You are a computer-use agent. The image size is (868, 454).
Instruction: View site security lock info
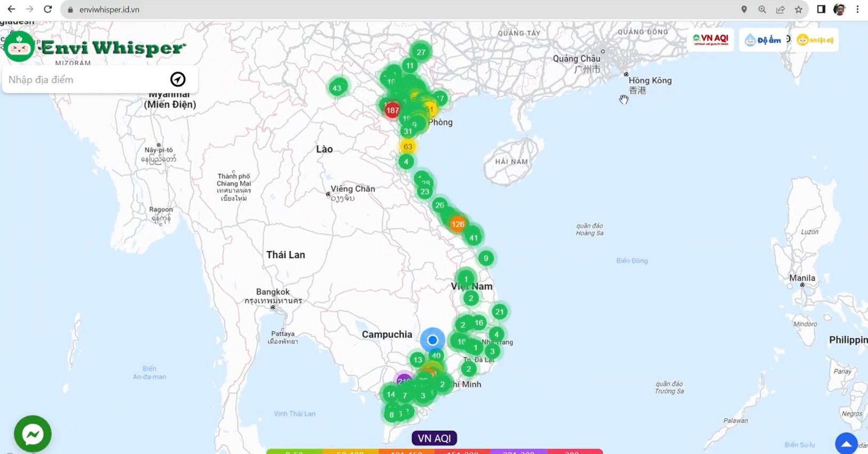[70, 10]
